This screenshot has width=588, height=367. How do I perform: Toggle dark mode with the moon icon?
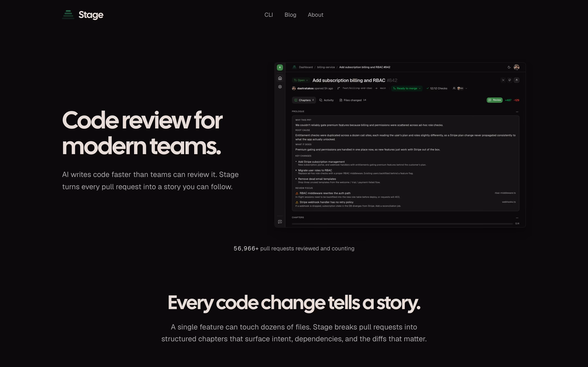pos(509,67)
